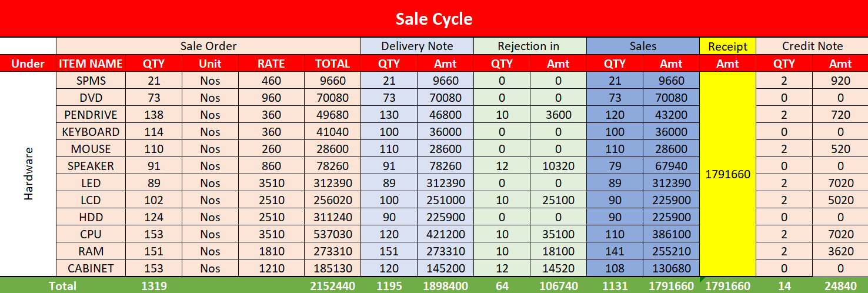This screenshot has height=293, width=868.
Task: Select the ITEM NAME column header
Action: point(91,64)
